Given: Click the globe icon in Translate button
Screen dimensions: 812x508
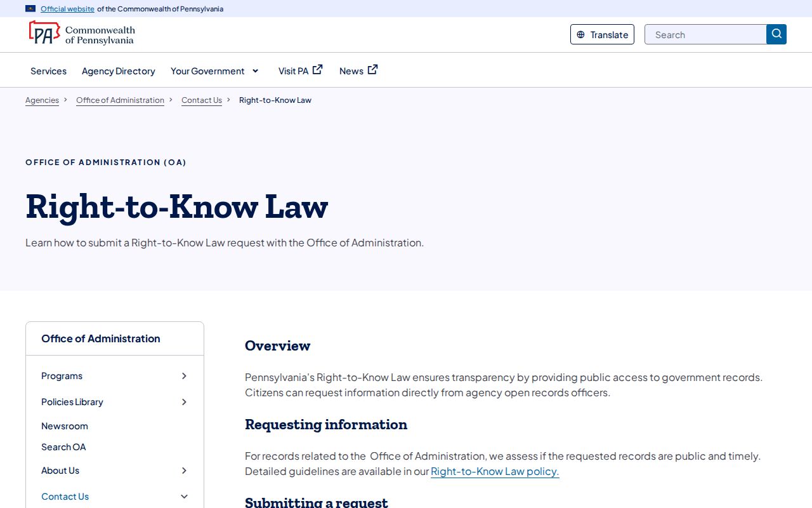Looking at the screenshot, I should click(580, 35).
